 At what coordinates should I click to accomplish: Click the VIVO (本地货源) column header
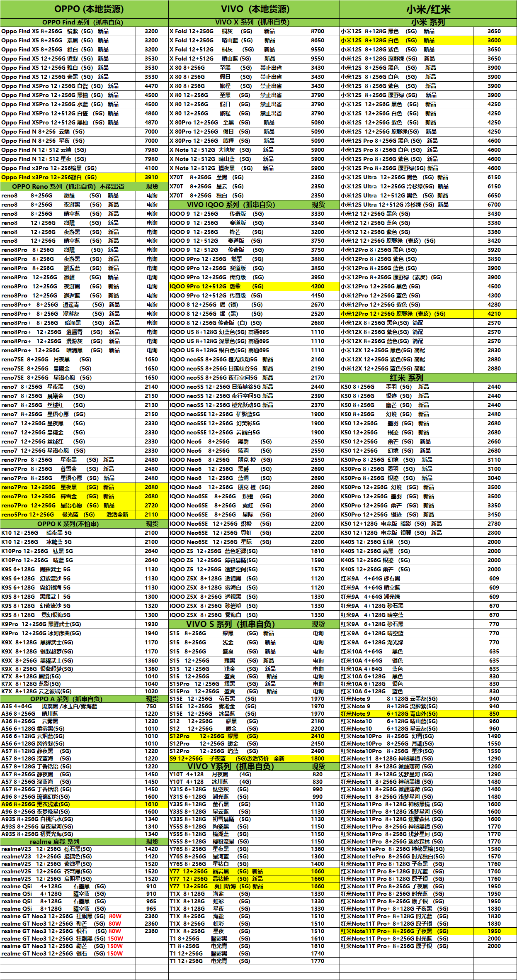tap(254, 9)
